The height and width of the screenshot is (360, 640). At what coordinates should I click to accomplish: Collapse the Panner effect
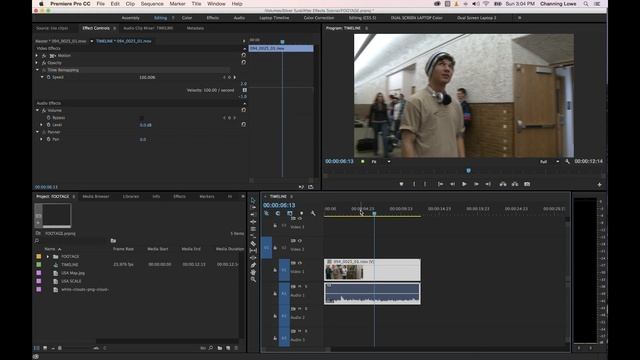[x=37, y=132]
